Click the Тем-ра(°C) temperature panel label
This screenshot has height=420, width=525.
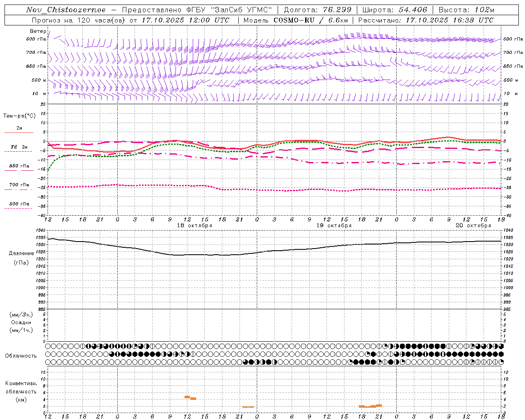19,116
